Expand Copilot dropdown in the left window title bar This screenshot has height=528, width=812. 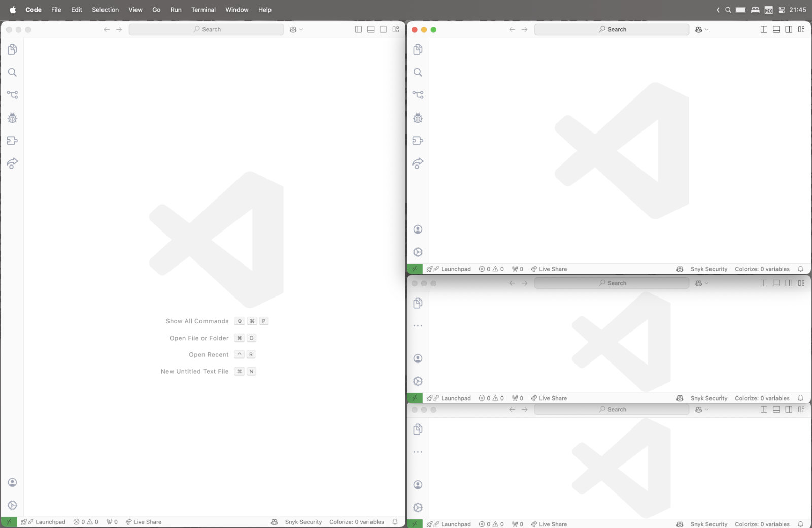301,29
